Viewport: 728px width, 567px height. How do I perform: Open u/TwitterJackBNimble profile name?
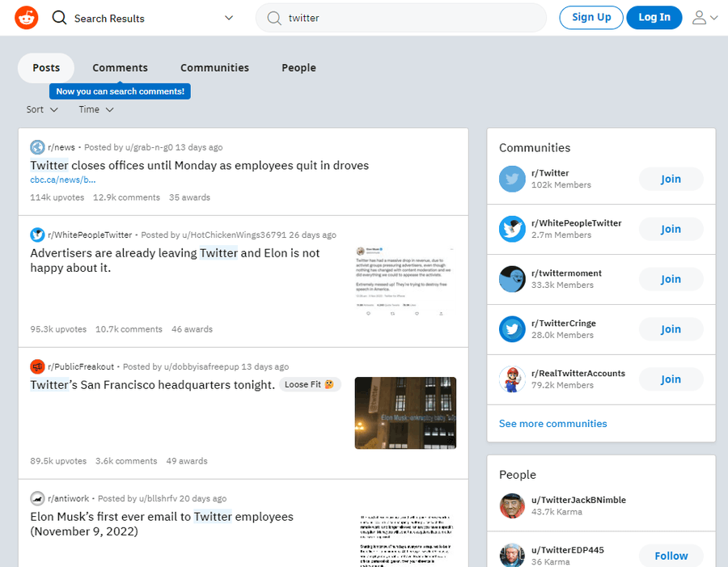click(578, 500)
